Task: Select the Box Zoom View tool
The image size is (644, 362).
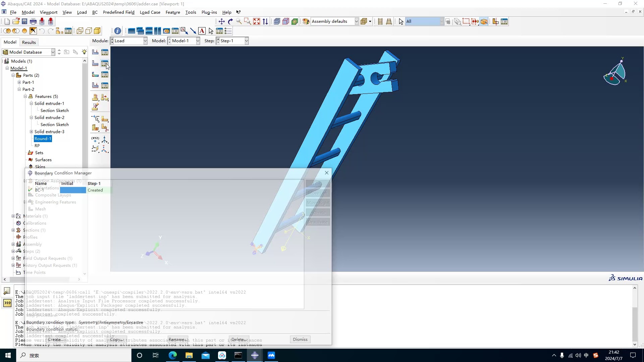Action: click(x=248, y=21)
